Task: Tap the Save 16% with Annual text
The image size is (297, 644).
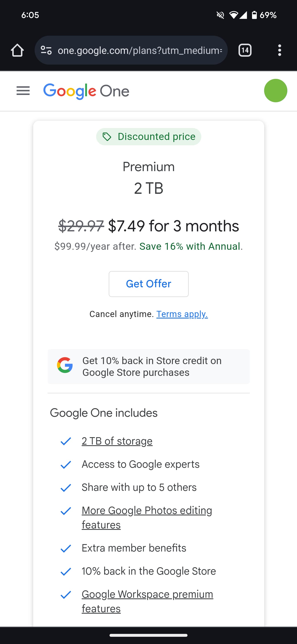Action: pyautogui.click(x=190, y=246)
